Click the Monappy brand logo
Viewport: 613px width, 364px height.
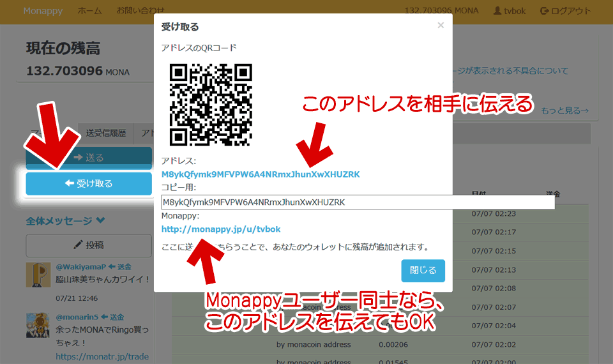click(x=43, y=11)
